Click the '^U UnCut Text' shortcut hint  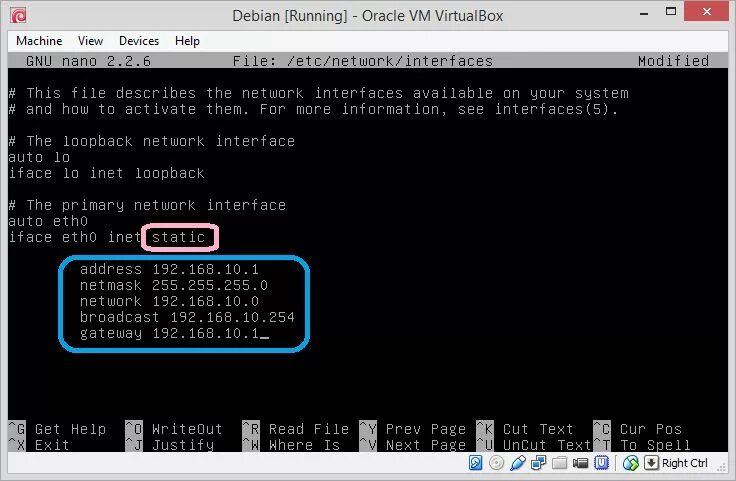tap(534, 445)
